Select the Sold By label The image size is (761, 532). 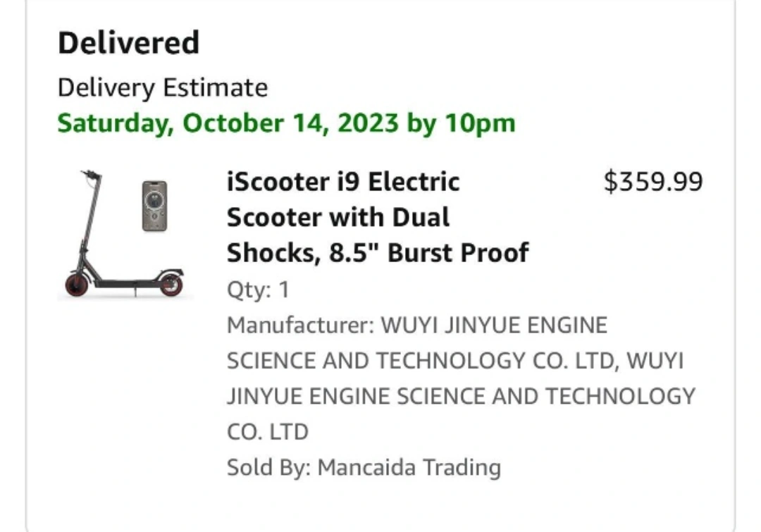pos(269,467)
